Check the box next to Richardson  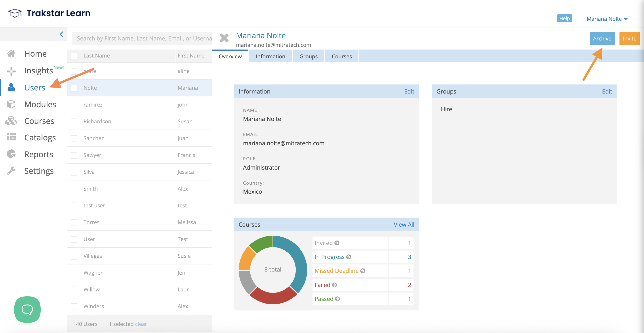pyautogui.click(x=74, y=122)
